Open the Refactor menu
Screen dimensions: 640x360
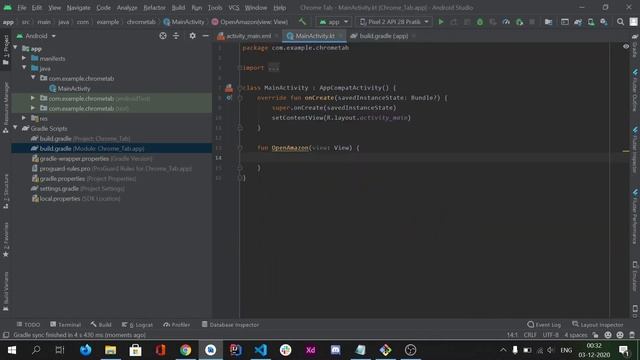pos(154,7)
